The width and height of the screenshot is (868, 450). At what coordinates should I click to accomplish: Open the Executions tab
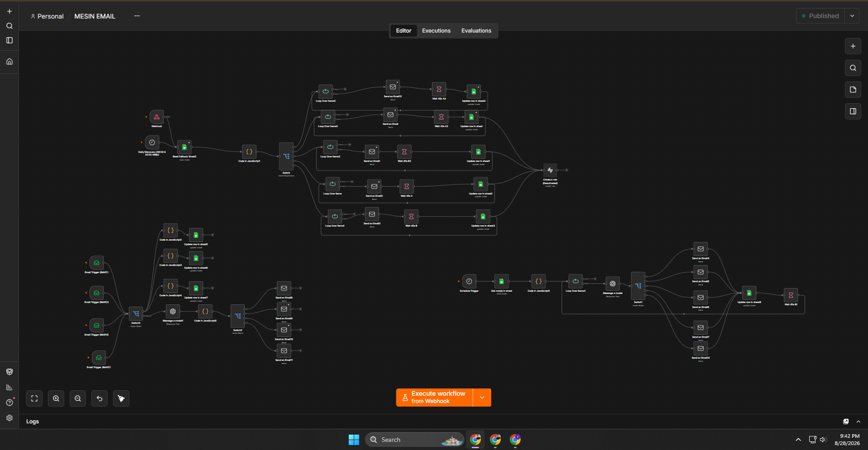coord(436,31)
